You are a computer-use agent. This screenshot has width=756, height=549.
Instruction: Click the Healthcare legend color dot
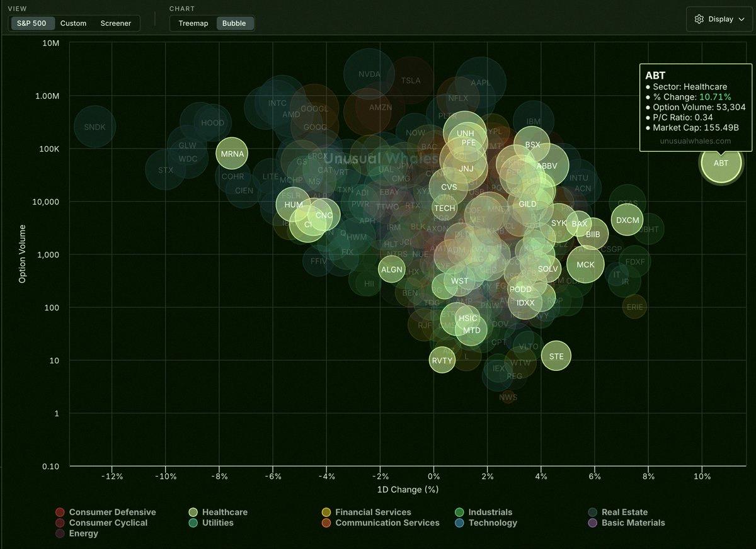(193, 512)
